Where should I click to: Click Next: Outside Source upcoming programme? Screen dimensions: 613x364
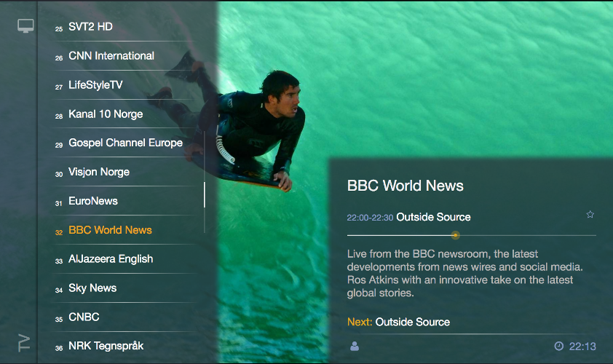click(398, 322)
